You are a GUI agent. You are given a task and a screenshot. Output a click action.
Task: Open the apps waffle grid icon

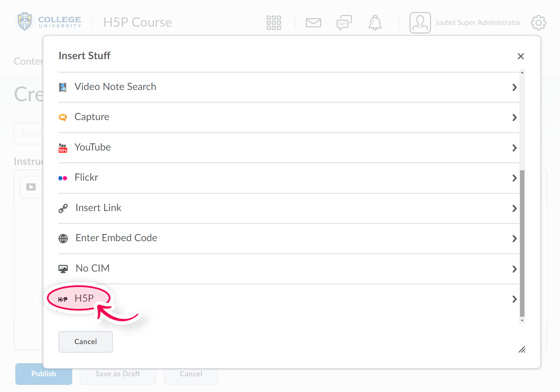pyautogui.click(x=274, y=23)
